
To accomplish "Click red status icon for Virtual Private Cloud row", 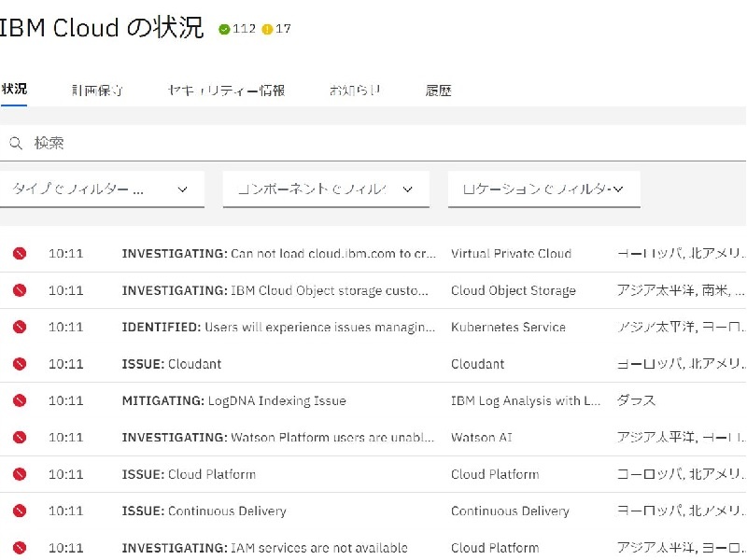I will [19, 254].
